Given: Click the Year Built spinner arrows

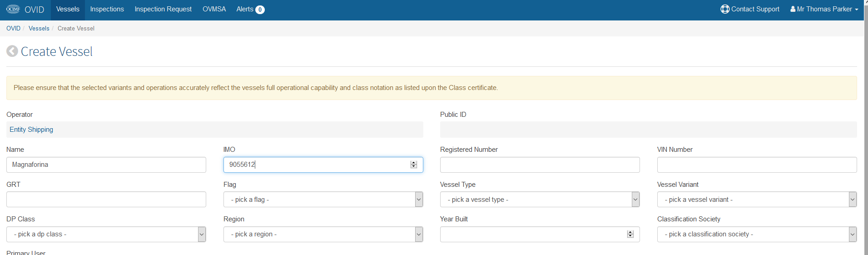Looking at the screenshot, I should click(630, 234).
